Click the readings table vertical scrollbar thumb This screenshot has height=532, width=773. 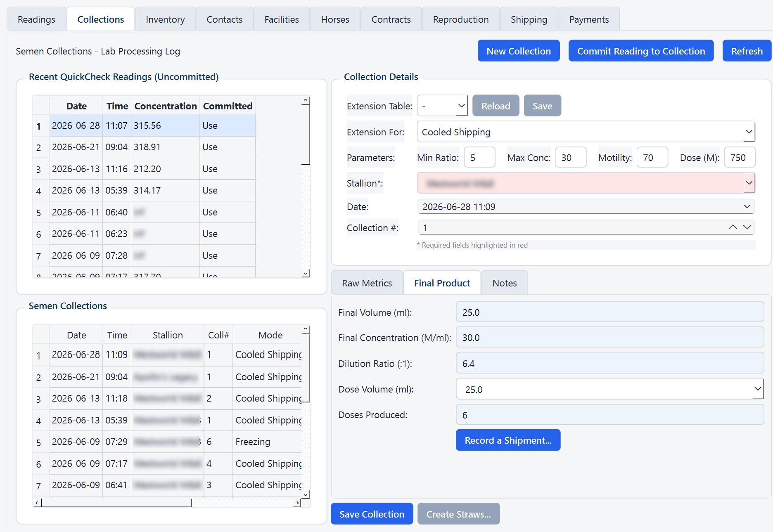(306, 134)
